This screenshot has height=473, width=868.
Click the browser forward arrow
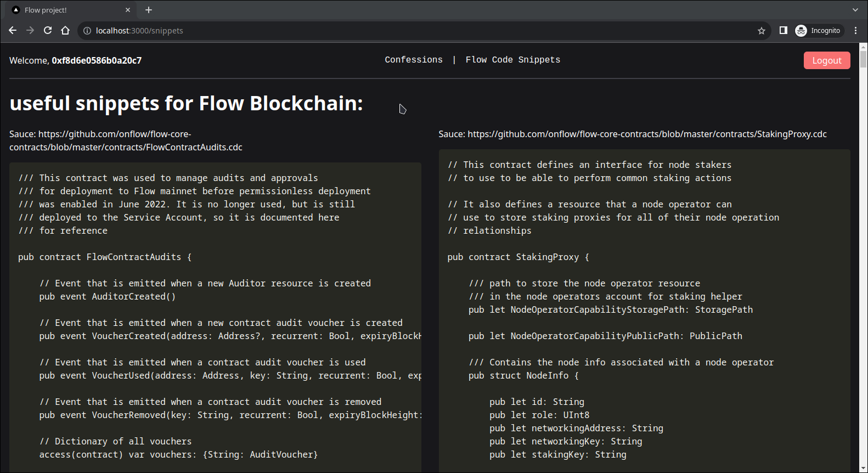30,31
